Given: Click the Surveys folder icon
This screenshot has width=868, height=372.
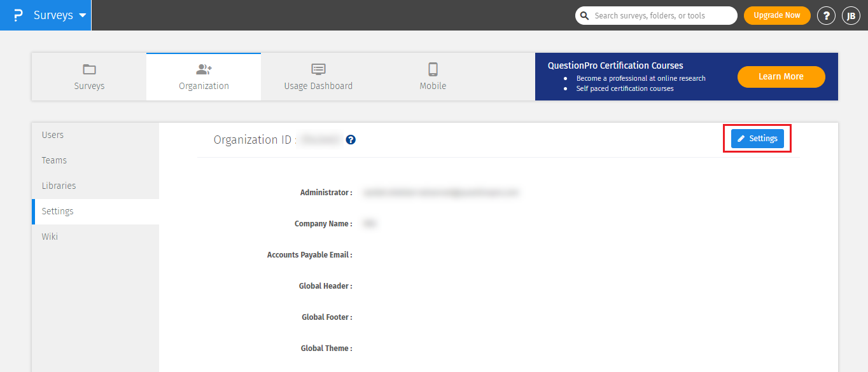Looking at the screenshot, I should 89,69.
